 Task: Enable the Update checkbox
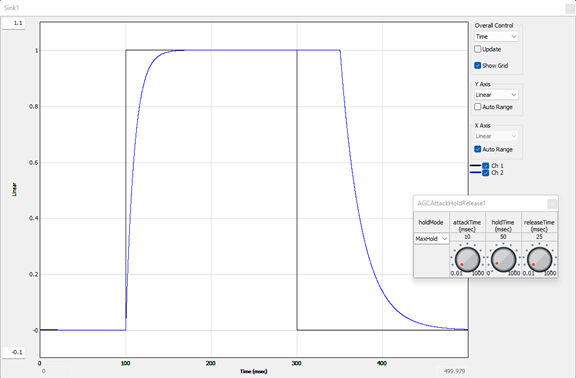click(x=478, y=49)
